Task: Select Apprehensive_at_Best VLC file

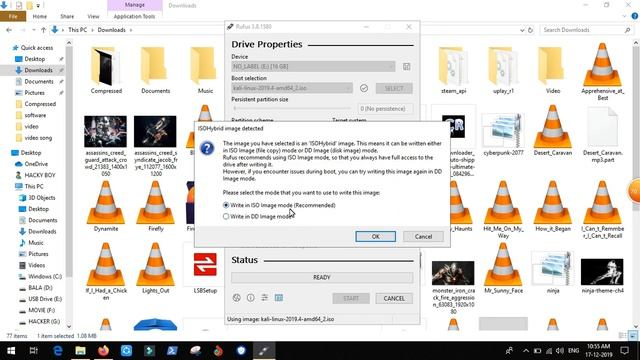Action: click(602, 65)
